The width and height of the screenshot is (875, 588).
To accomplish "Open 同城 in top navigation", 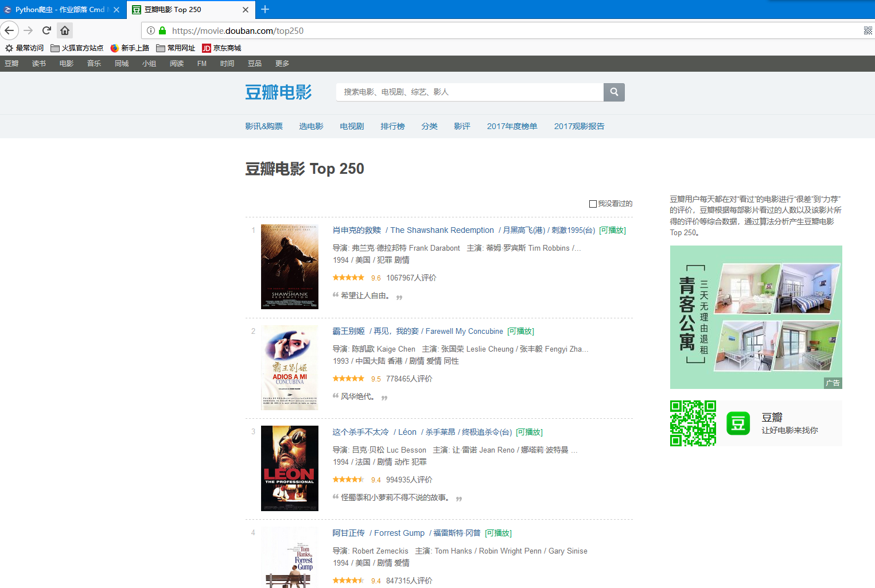I will 122,64.
